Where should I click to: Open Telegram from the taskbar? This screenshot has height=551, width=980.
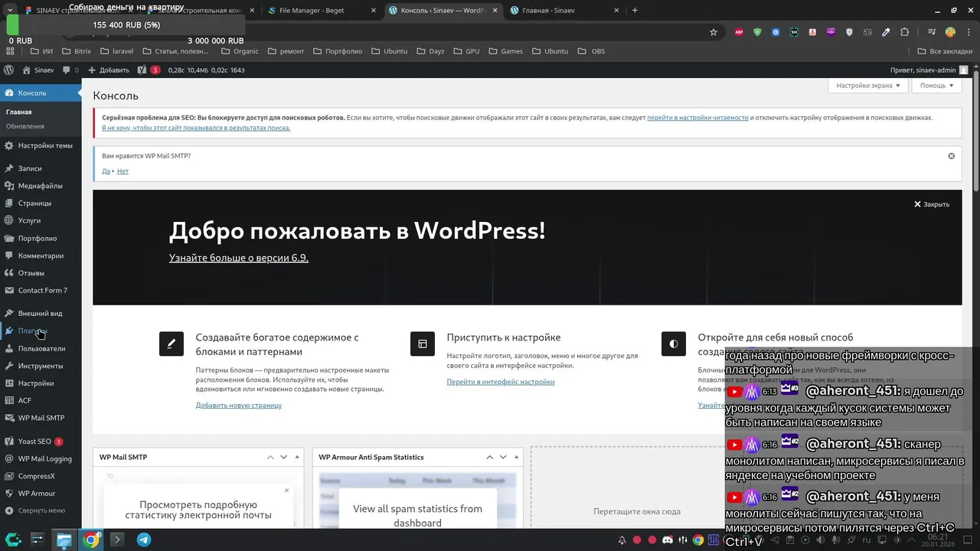click(x=143, y=540)
